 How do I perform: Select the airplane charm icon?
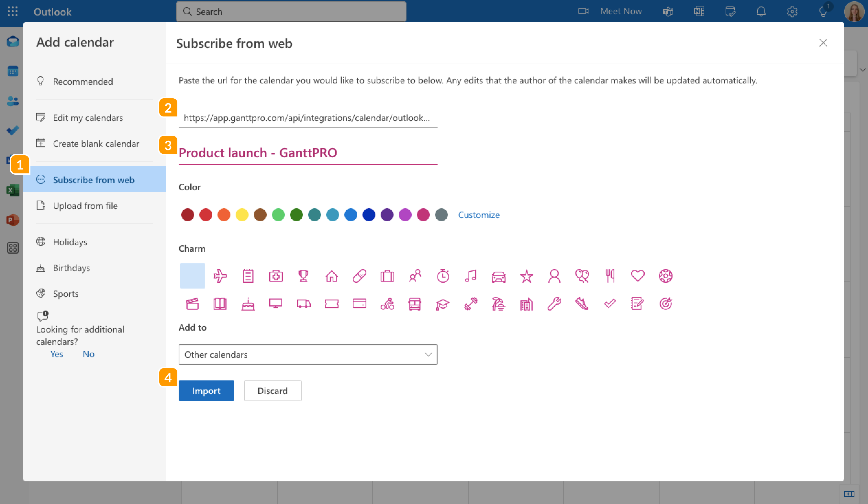tap(220, 276)
